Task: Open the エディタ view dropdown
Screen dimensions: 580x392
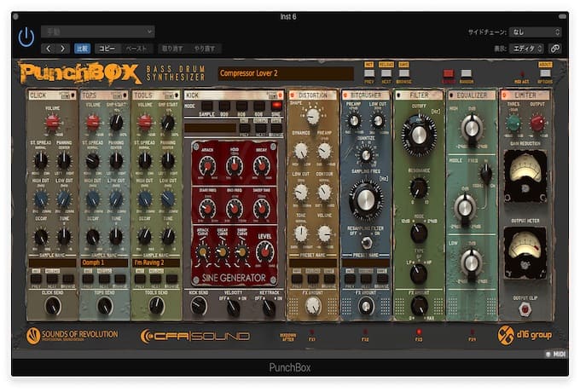Action: (527, 49)
